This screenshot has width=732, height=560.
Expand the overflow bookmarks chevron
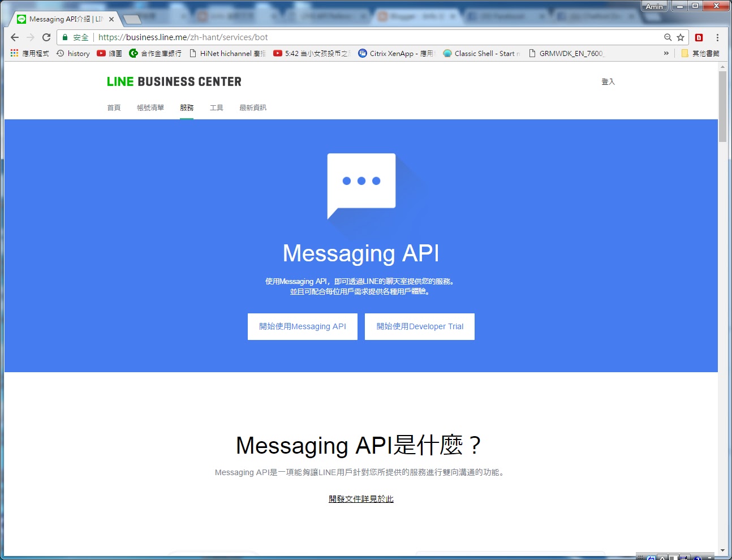click(666, 53)
